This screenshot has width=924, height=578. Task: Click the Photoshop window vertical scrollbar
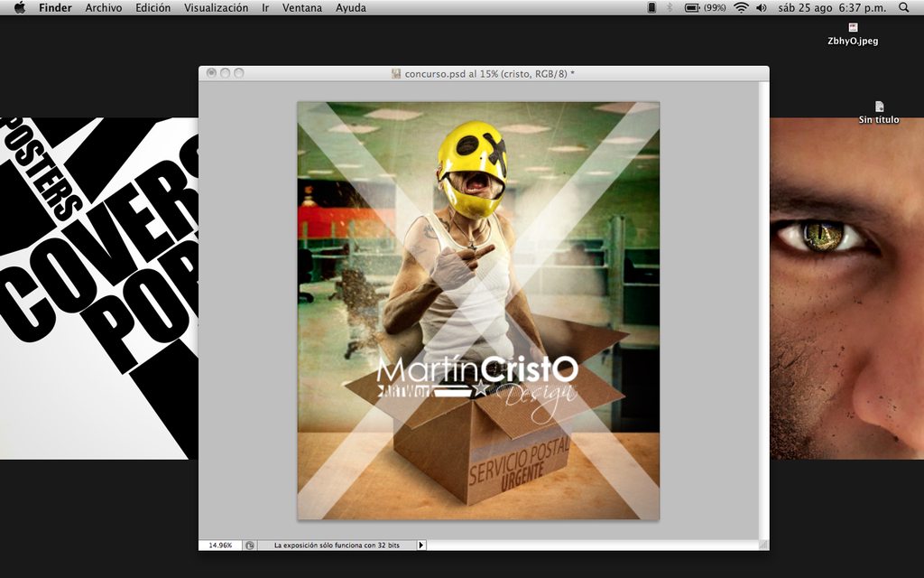(x=763, y=311)
